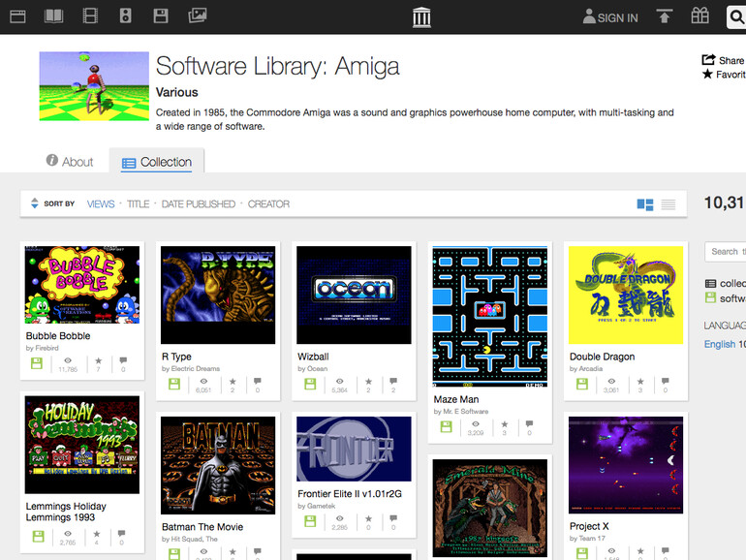
Task: Click reviews comment icon on Wizball card
Action: click(393, 381)
